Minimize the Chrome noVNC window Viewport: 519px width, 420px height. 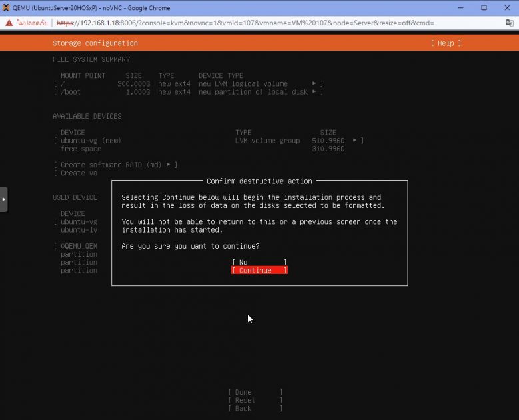[x=461, y=7]
